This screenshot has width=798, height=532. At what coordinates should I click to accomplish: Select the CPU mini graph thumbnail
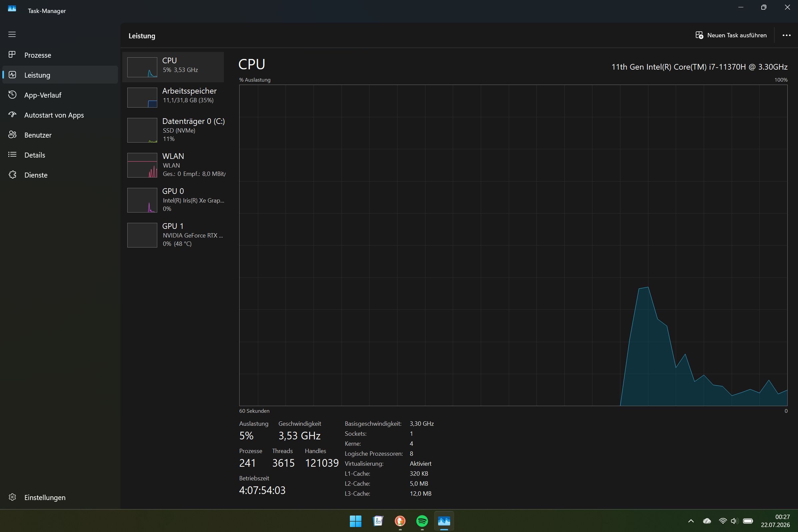pos(142,67)
